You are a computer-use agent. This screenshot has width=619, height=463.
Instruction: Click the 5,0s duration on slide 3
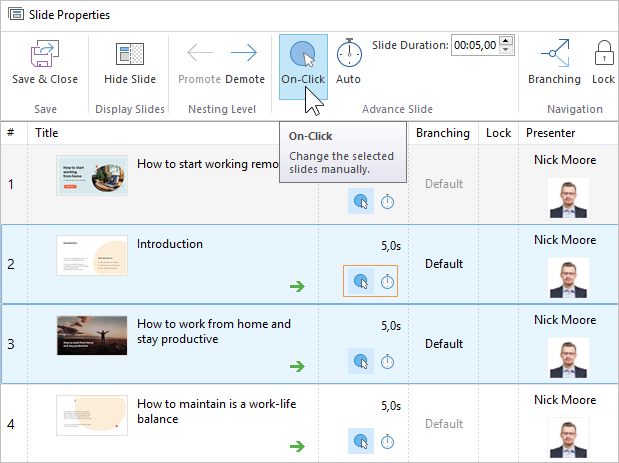pyautogui.click(x=391, y=326)
